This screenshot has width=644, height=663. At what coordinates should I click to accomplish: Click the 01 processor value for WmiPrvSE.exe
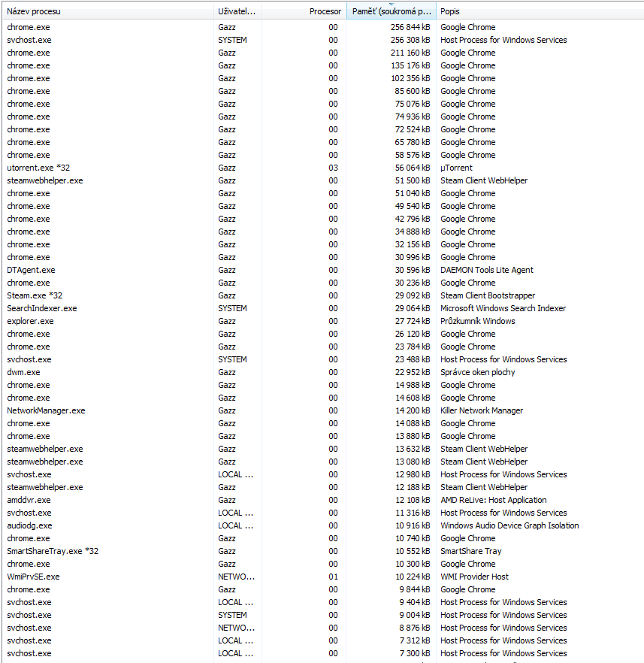(333, 577)
